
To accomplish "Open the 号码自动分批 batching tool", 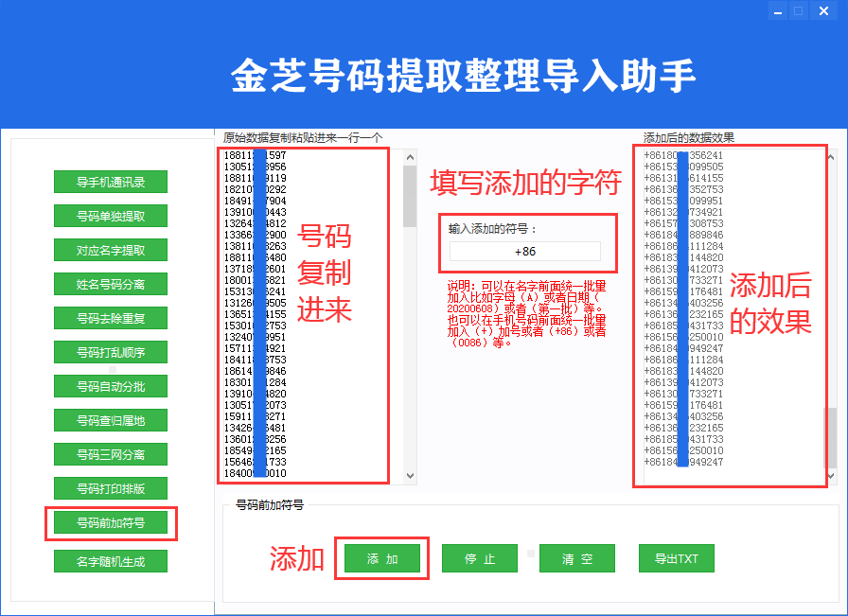I will 113,386.
